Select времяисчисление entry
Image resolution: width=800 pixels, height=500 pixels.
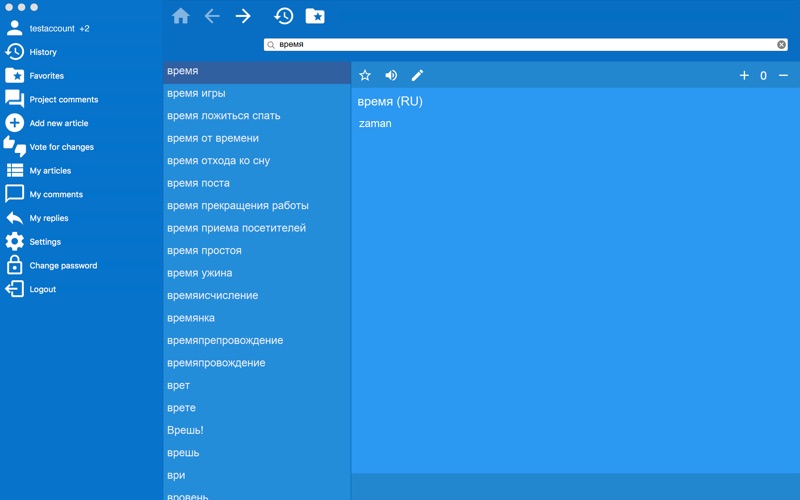pyautogui.click(x=257, y=295)
